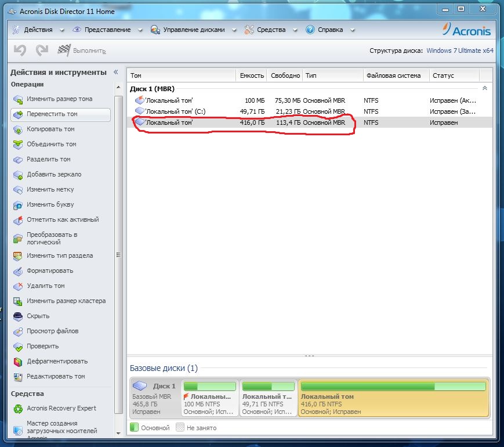Click the usage bar of the 416,0 ГБ partition

(x=393, y=386)
